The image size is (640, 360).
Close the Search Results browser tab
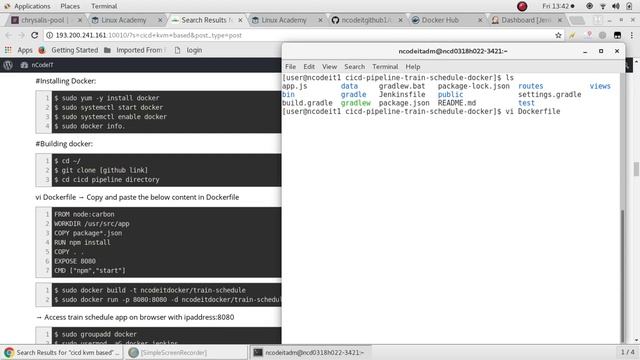[240, 20]
